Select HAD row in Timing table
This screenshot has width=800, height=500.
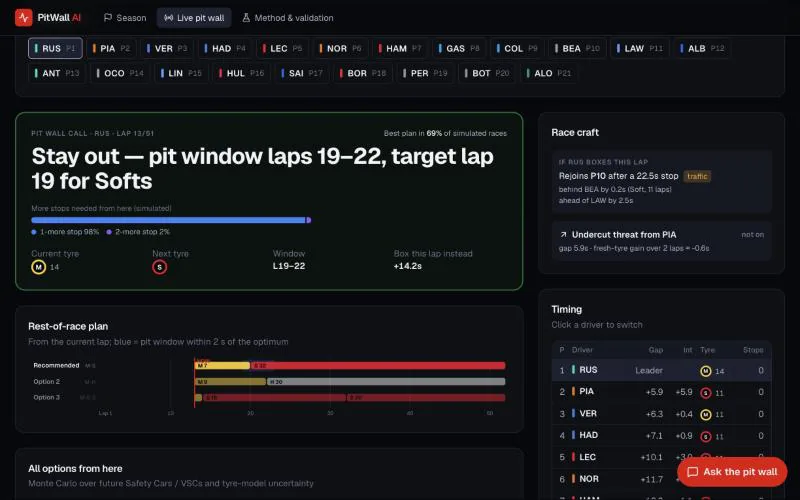pos(662,436)
